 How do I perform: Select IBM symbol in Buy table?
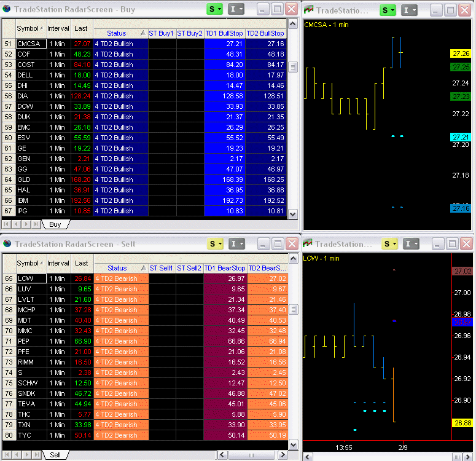(x=31, y=200)
